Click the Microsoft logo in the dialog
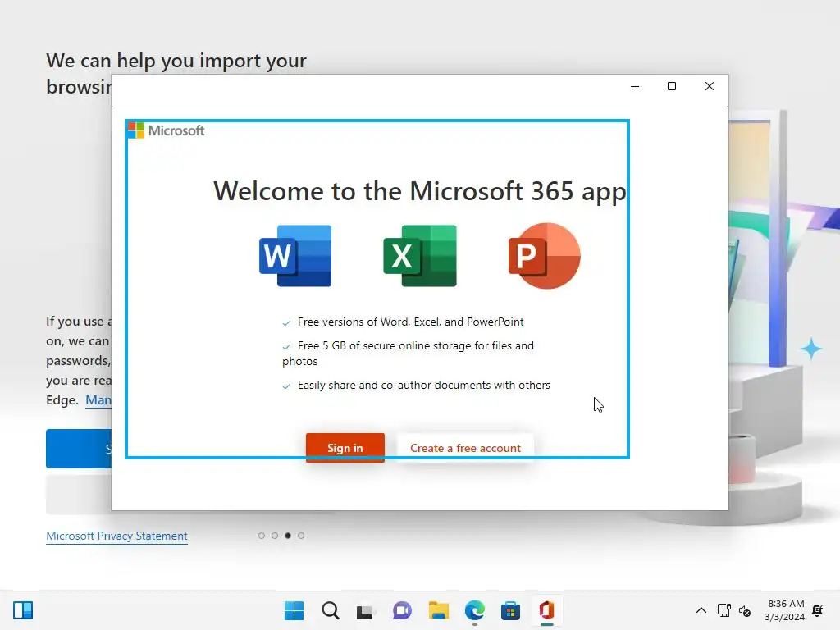Image resolution: width=840 pixels, height=630 pixels. [x=166, y=130]
